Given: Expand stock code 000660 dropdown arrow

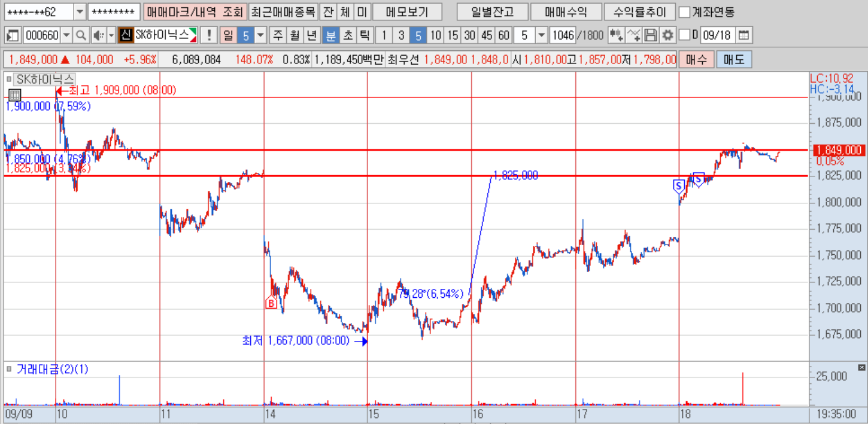Looking at the screenshot, I should point(66,35).
